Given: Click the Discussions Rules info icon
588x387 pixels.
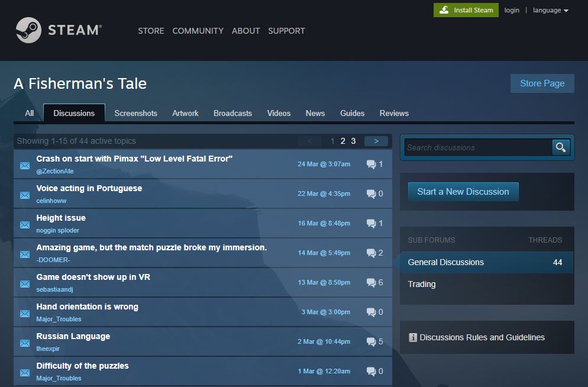Looking at the screenshot, I should click(412, 337).
